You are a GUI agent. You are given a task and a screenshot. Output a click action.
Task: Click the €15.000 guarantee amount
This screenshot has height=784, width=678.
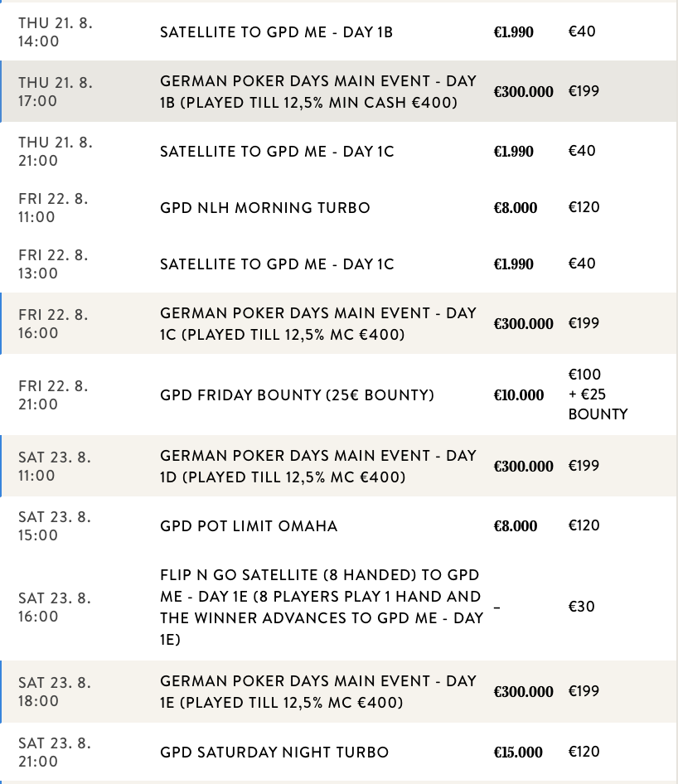(x=518, y=753)
